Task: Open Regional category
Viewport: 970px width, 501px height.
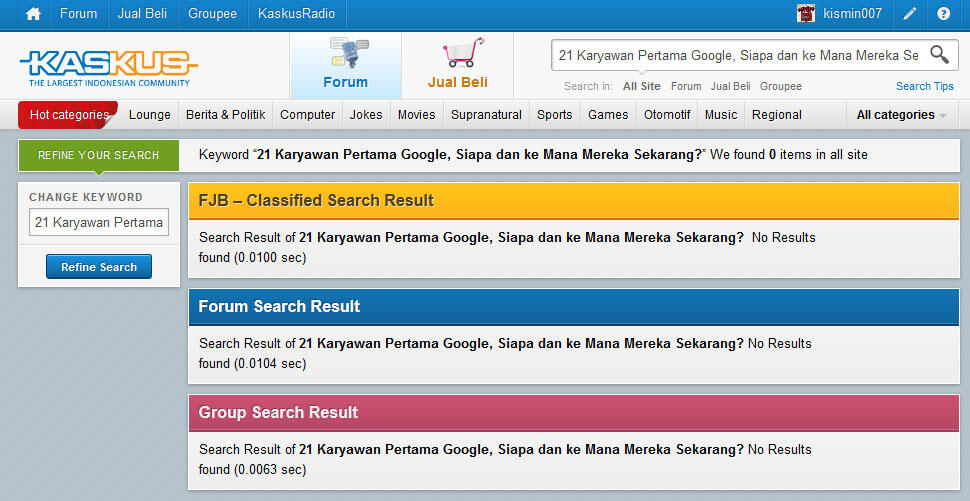Action: 777,115
